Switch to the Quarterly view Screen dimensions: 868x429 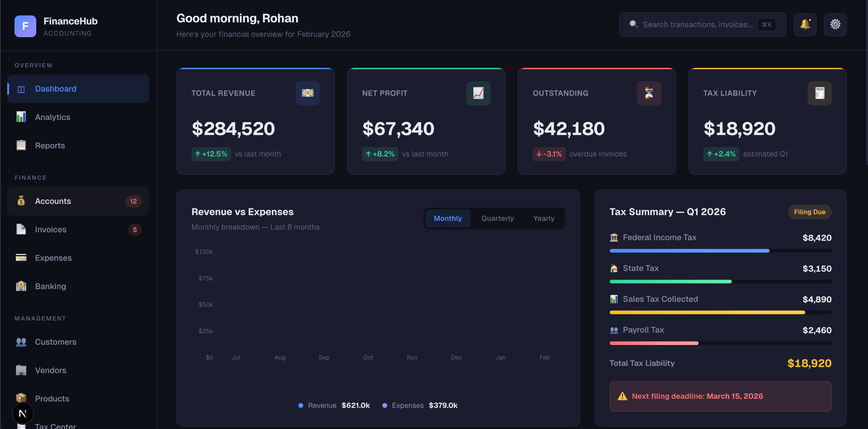(x=498, y=218)
